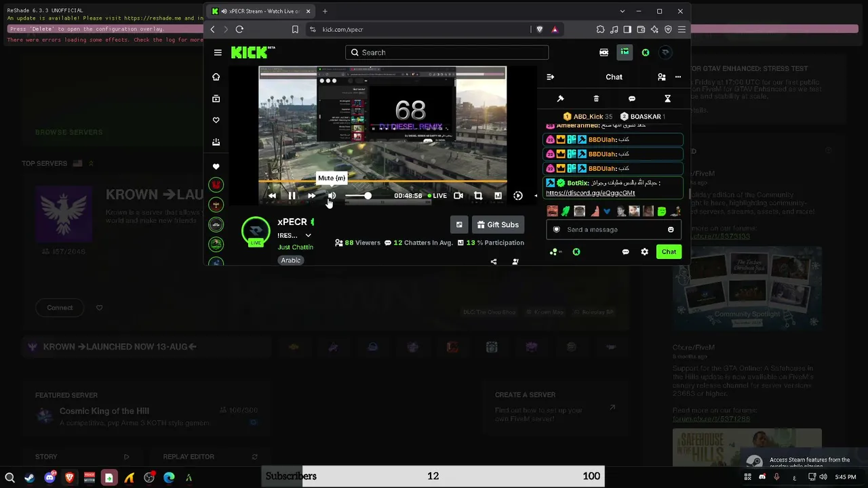Pause the xPECR live stream
868x488 pixels.
[292, 196]
